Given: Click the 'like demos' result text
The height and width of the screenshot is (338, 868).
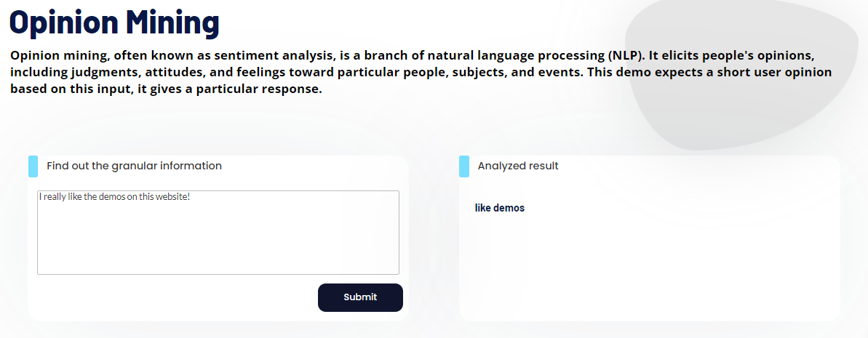Looking at the screenshot, I should pyautogui.click(x=499, y=208).
